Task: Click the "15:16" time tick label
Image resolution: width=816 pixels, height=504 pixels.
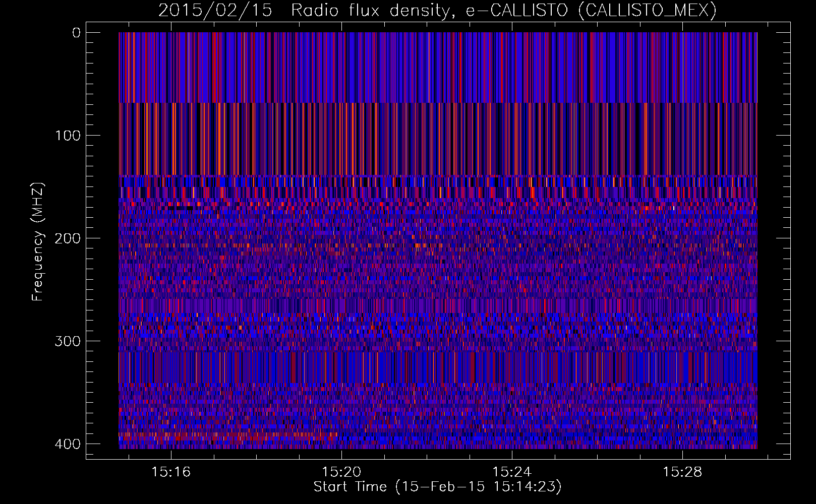Action: pyautogui.click(x=171, y=472)
